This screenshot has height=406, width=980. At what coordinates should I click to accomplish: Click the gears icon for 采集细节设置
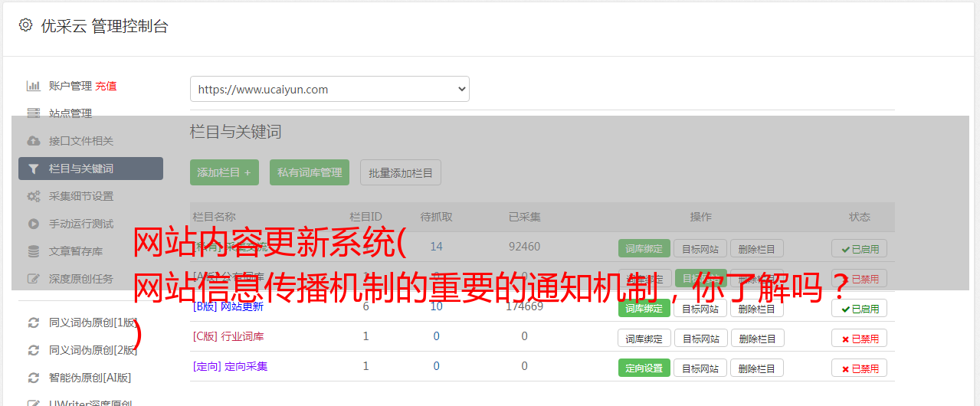34,196
